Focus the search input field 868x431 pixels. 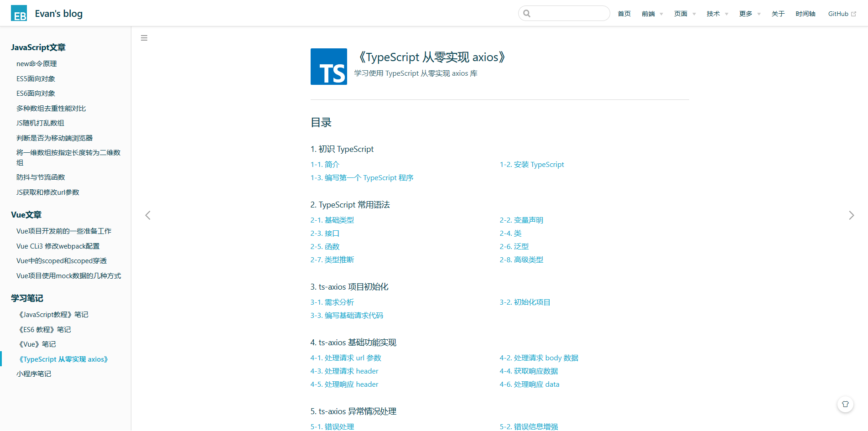[564, 13]
